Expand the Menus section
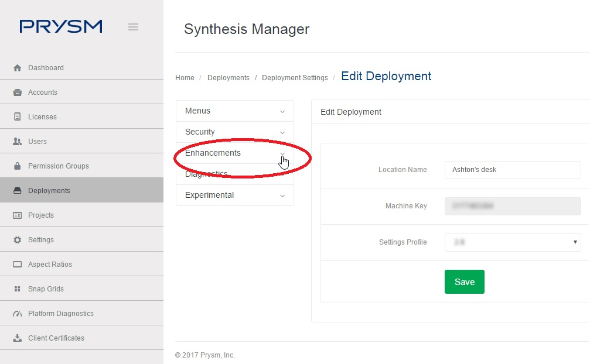The width and height of the screenshot is (590, 364). click(x=235, y=111)
